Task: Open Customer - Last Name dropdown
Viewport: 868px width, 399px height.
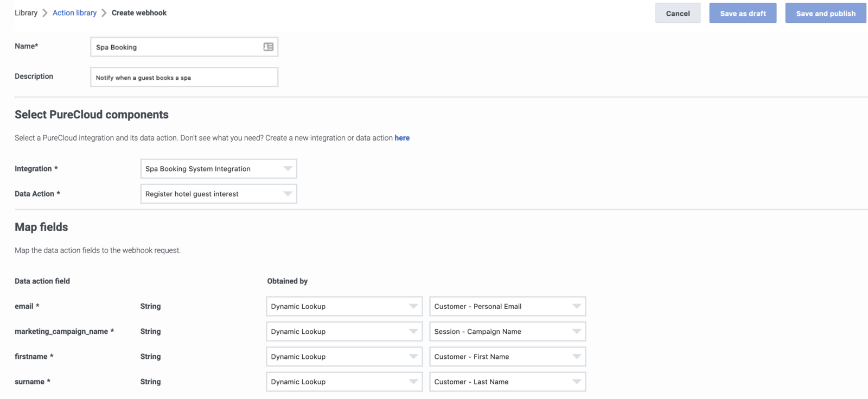Action: 508,382
